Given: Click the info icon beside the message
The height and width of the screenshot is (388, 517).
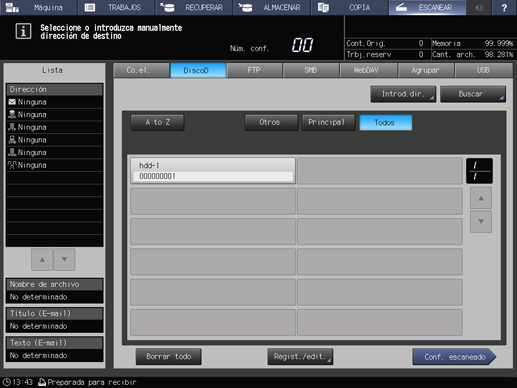Looking at the screenshot, I should (x=23, y=31).
